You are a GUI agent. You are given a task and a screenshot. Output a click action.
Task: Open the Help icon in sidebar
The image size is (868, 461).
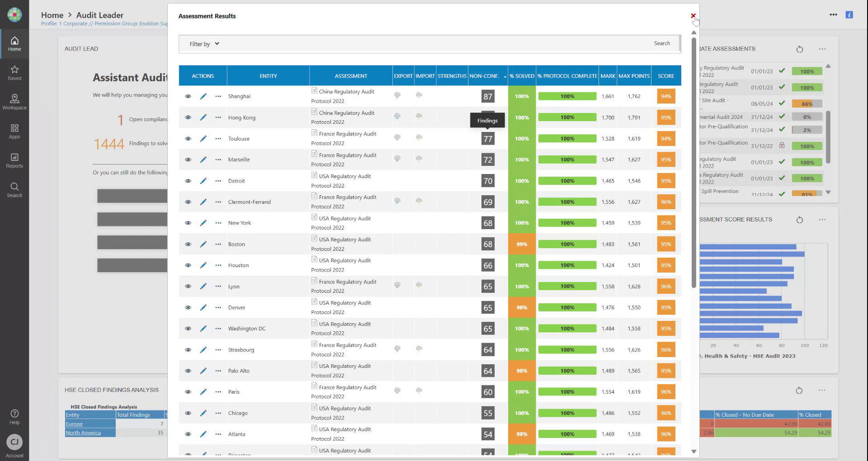click(x=14, y=417)
